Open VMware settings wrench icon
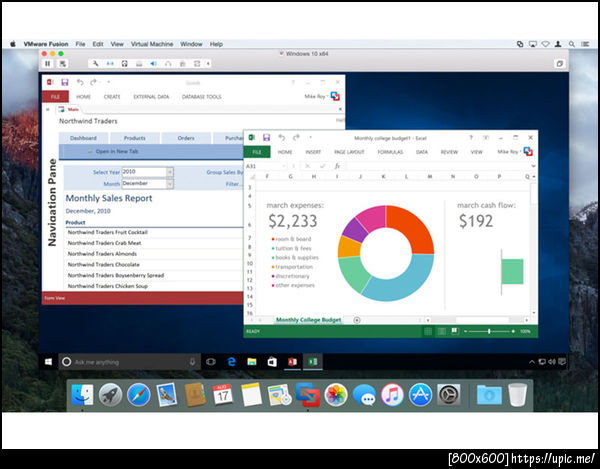The image size is (600, 469). (96, 64)
